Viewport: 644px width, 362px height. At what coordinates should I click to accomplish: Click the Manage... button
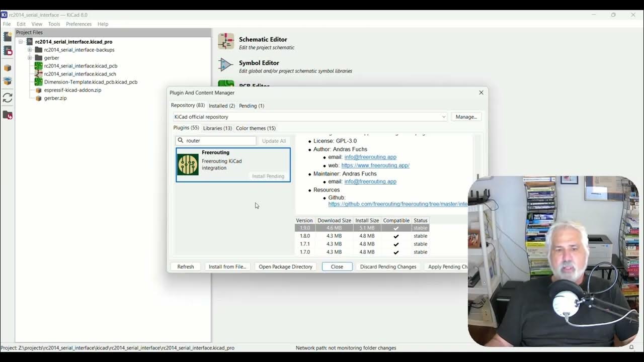[x=466, y=117]
